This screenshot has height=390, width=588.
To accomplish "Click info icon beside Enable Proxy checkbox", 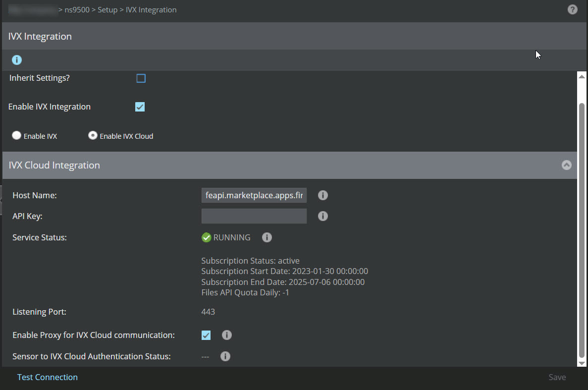I will click(x=227, y=335).
